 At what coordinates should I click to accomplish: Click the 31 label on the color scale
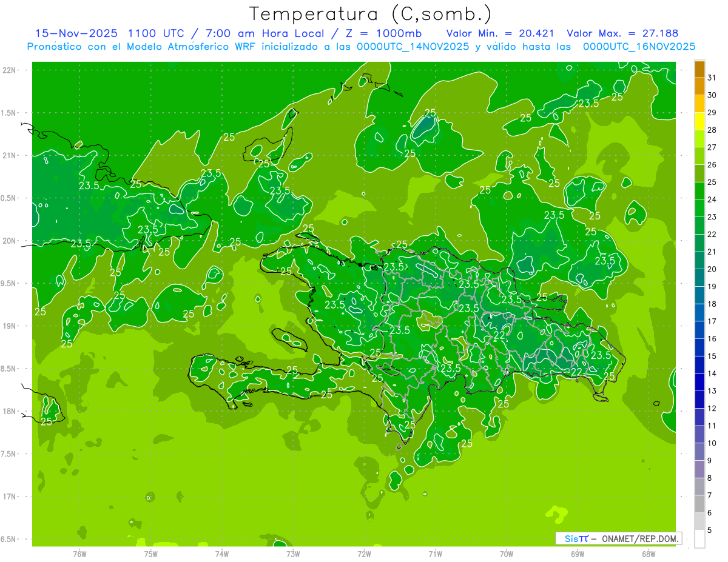point(712,78)
